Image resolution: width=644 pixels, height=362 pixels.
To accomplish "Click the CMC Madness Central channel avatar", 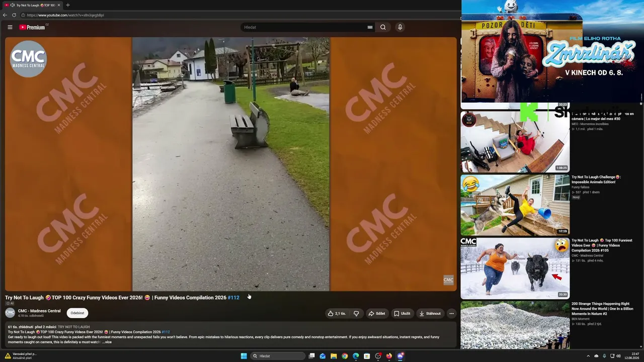I will point(10,313).
